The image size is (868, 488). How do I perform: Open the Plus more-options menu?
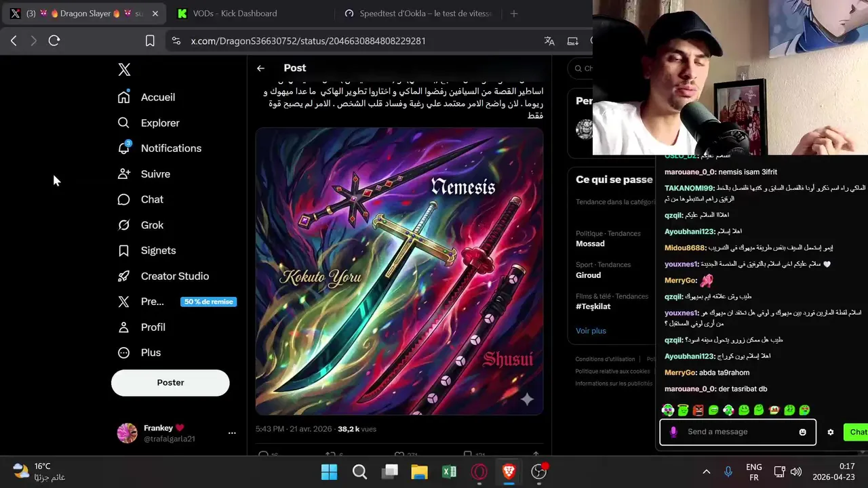point(139,352)
